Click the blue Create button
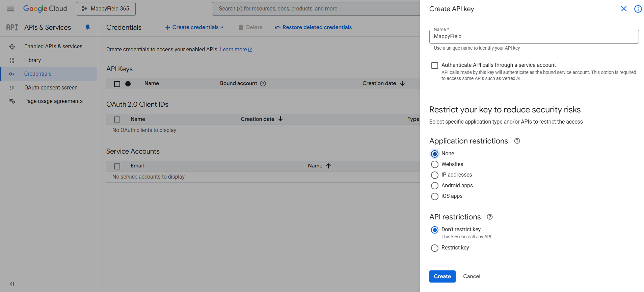 (x=442, y=276)
